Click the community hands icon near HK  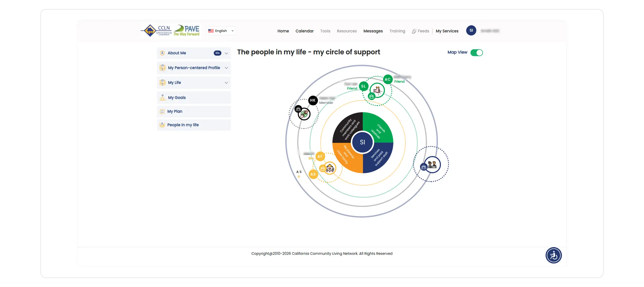(x=304, y=114)
